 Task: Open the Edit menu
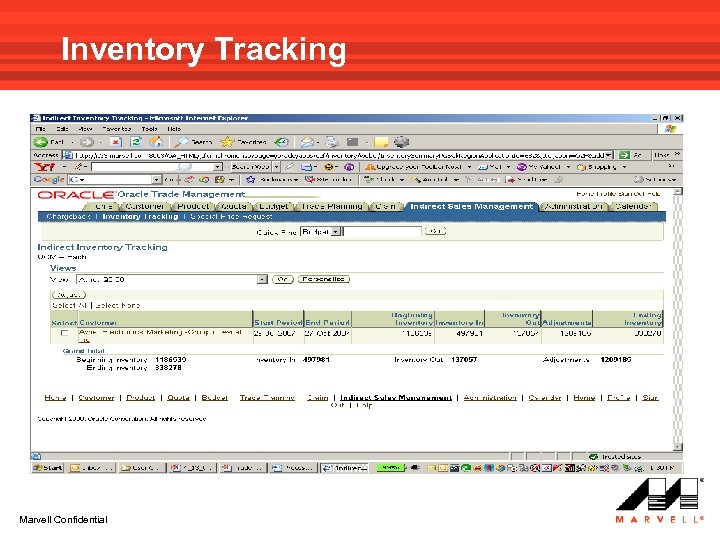pyautogui.click(x=62, y=129)
